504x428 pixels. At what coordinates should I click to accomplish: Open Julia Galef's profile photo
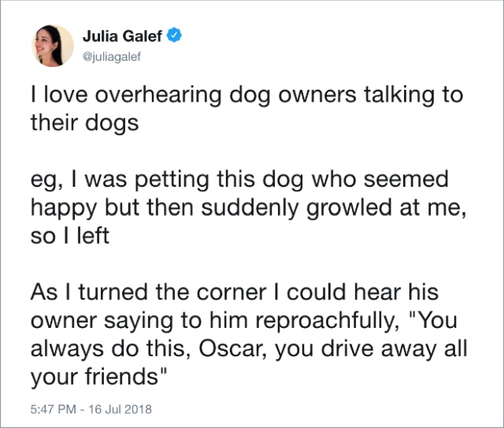pos(51,46)
